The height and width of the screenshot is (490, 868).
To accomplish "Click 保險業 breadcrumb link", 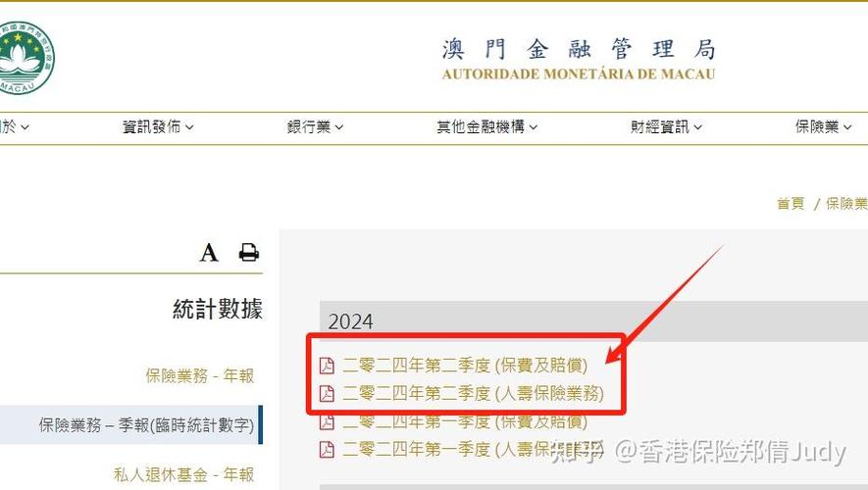I will coord(846,204).
